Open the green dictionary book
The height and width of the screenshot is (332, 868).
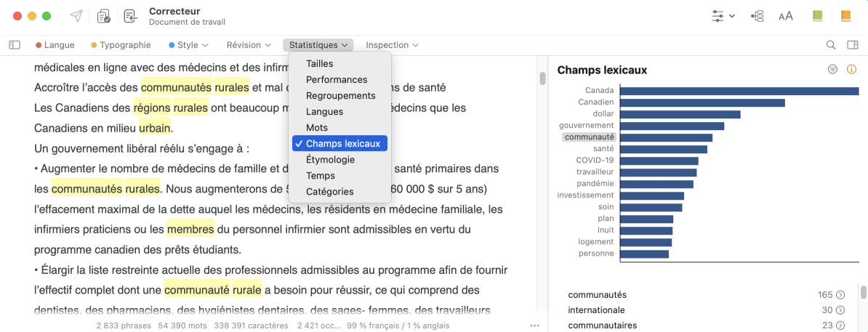tap(818, 16)
